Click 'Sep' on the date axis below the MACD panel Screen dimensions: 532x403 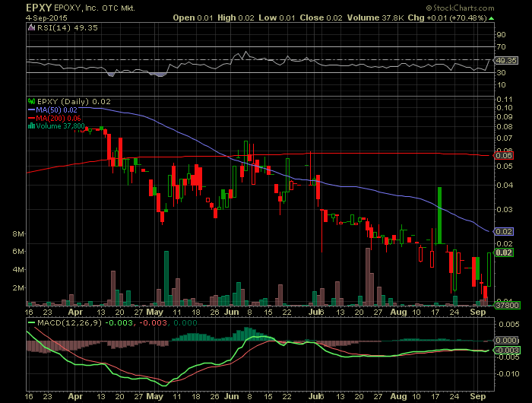tap(478, 397)
